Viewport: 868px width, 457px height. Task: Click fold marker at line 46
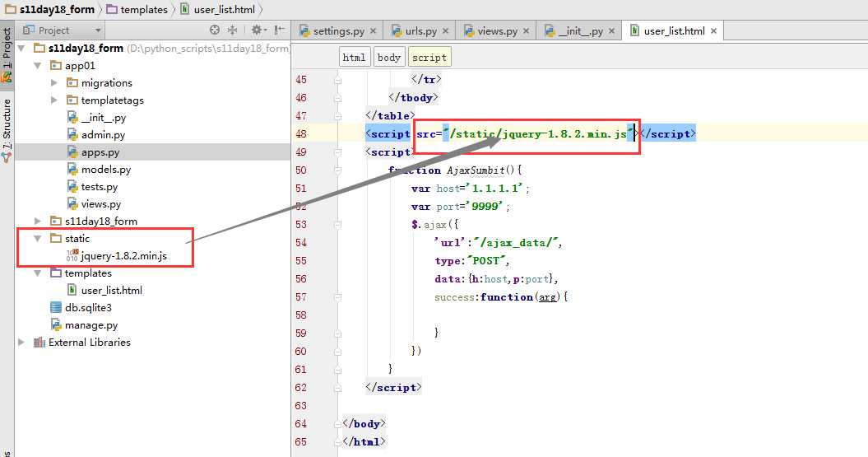(337, 98)
